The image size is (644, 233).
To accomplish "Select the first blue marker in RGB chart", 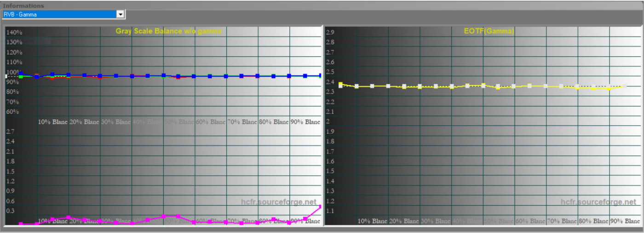I will point(21,74).
